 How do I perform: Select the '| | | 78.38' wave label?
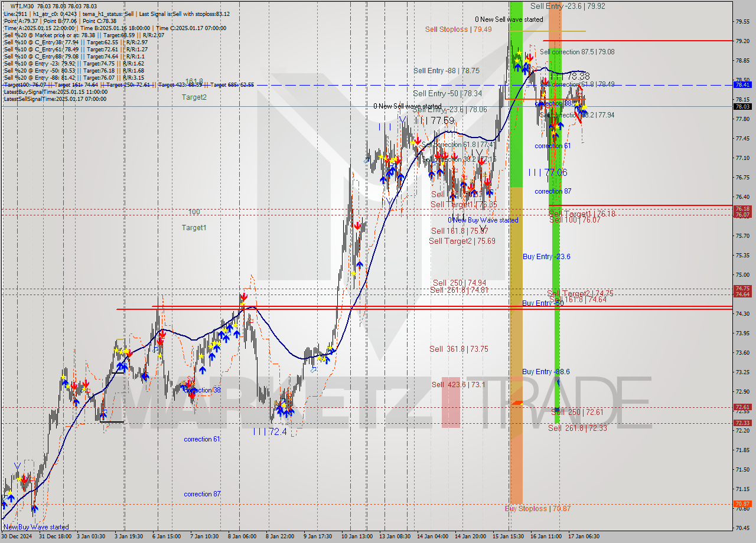click(569, 76)
